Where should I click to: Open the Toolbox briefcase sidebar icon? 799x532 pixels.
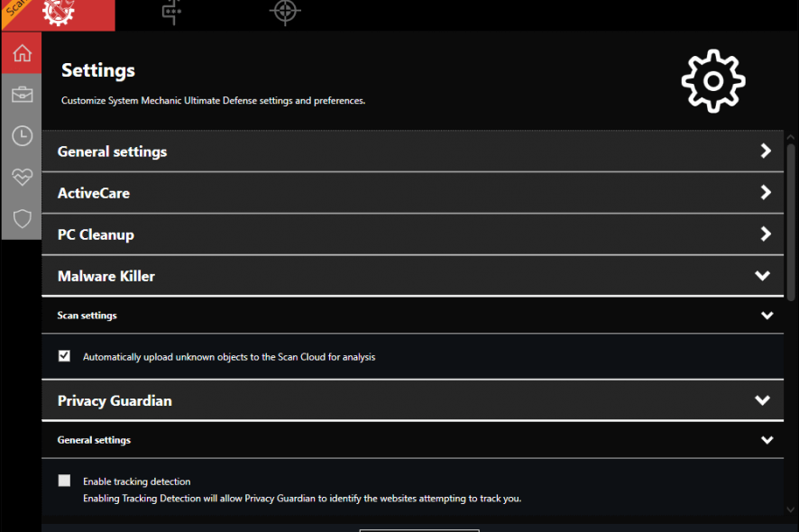click(x=22, y=95)
